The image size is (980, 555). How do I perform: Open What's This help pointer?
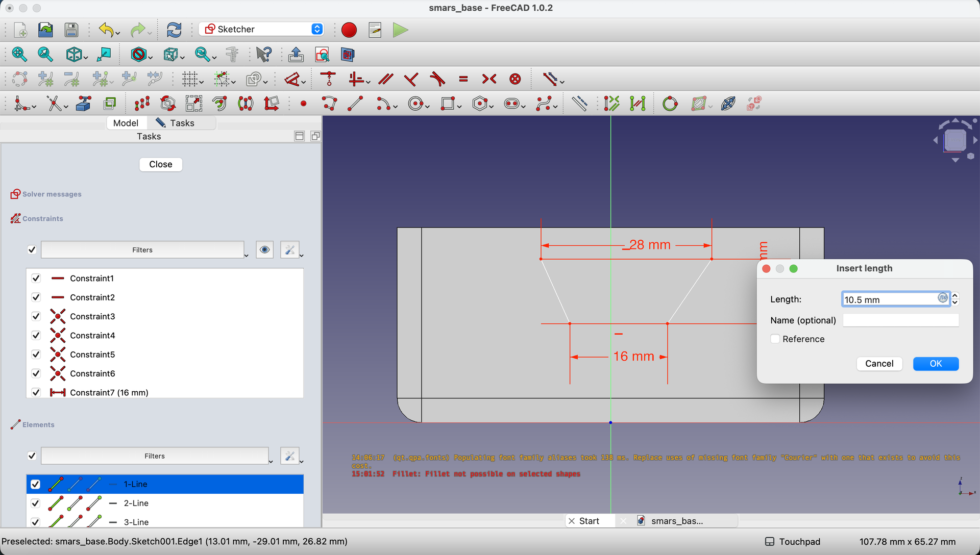264,54
